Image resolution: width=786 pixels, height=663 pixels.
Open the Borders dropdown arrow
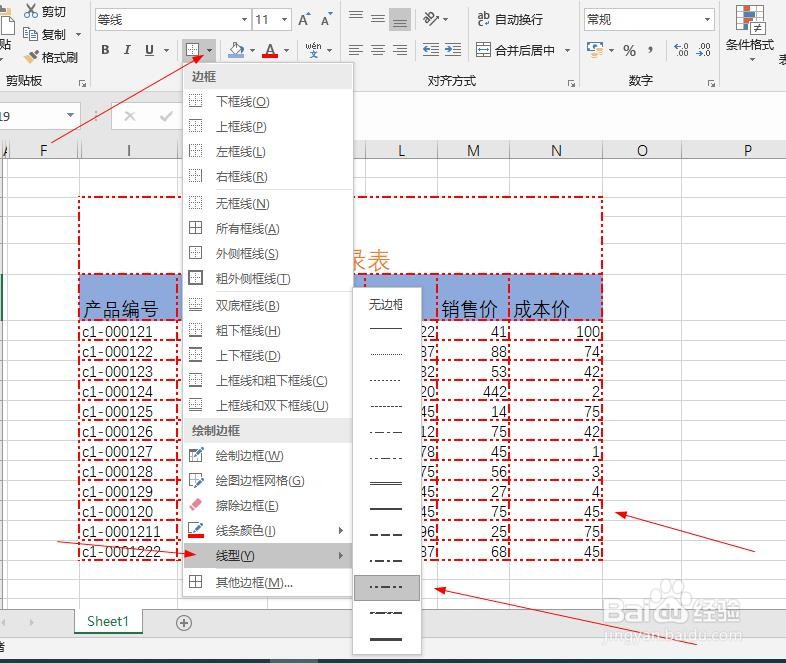209,50
